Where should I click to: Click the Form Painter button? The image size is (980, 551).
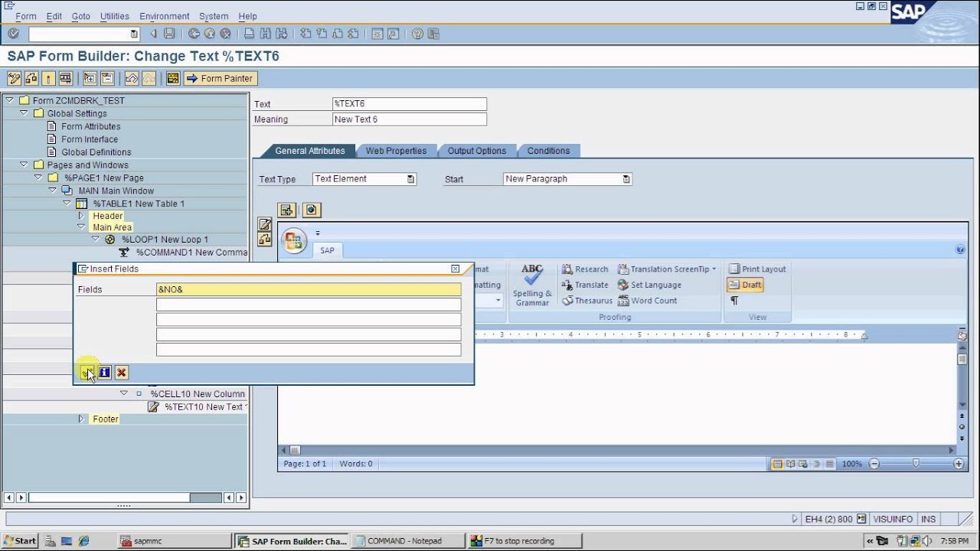220,78
